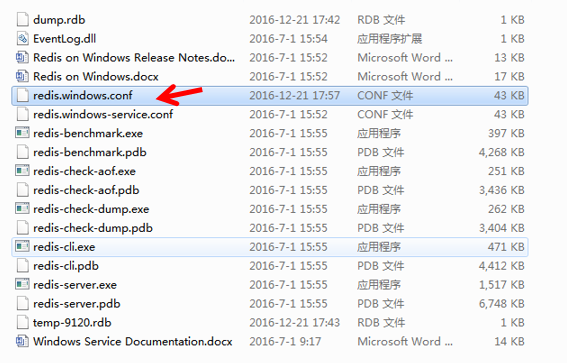Select the temp-9120.rdb file icon

[x=22, y=322]
